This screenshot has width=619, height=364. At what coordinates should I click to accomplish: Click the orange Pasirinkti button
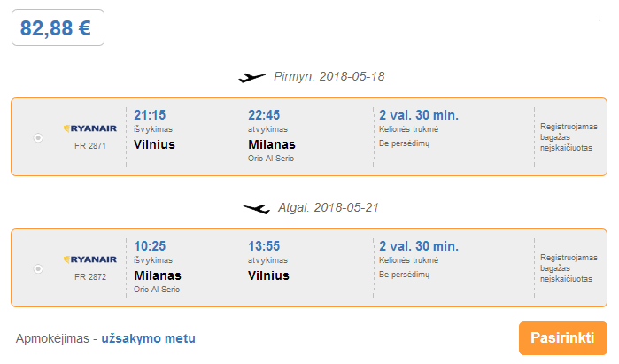[563, 338]
